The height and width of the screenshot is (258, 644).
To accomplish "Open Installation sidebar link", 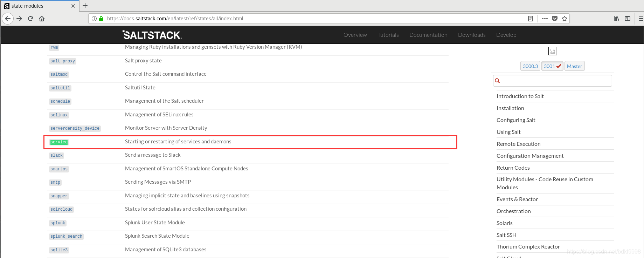I will (510, 108).
